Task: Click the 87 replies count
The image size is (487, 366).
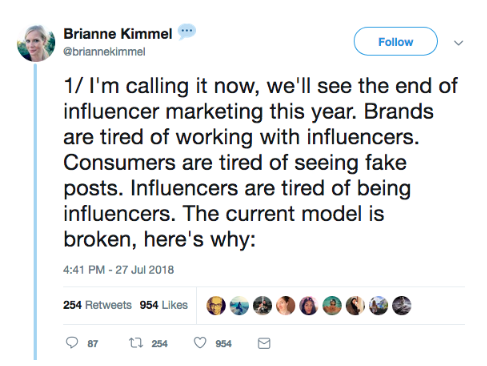Action: [93, 344]
